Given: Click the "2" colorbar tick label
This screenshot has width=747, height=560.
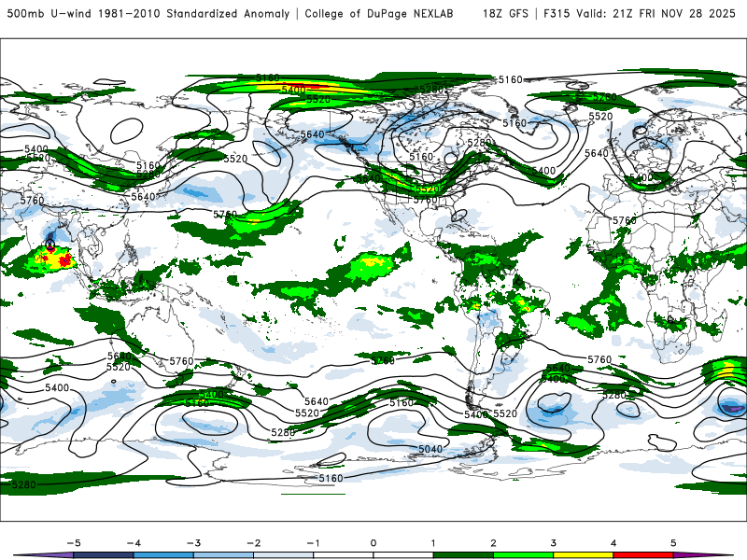Looking at the screenshot, I should (494, 543).
